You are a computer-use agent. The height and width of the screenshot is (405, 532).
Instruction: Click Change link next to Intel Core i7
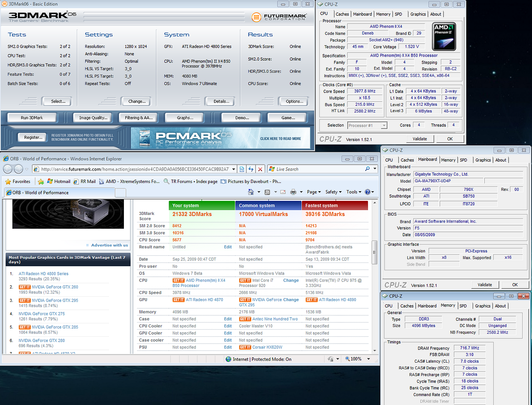[x=291, y=280]
